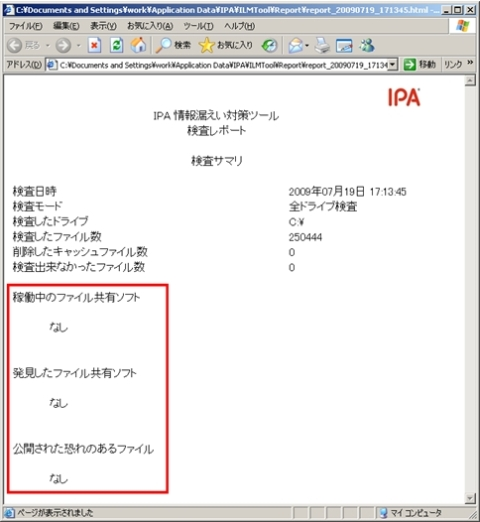Screen dimensions: 480x522
Task: Click the 稼働中のファイル共有ソフト heading
Action: pyautogui.click(x=76, y=297)
